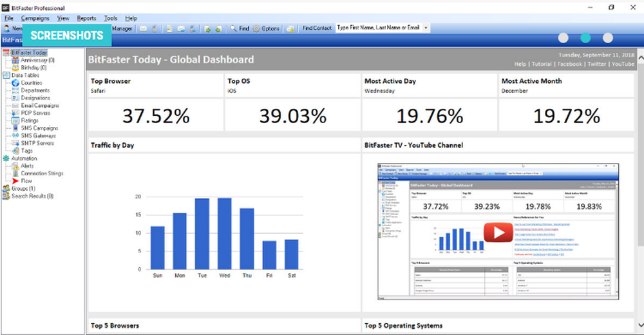Click the Alerts warning icon
Viewport: 644px width, 335px height.
(15, 166)
